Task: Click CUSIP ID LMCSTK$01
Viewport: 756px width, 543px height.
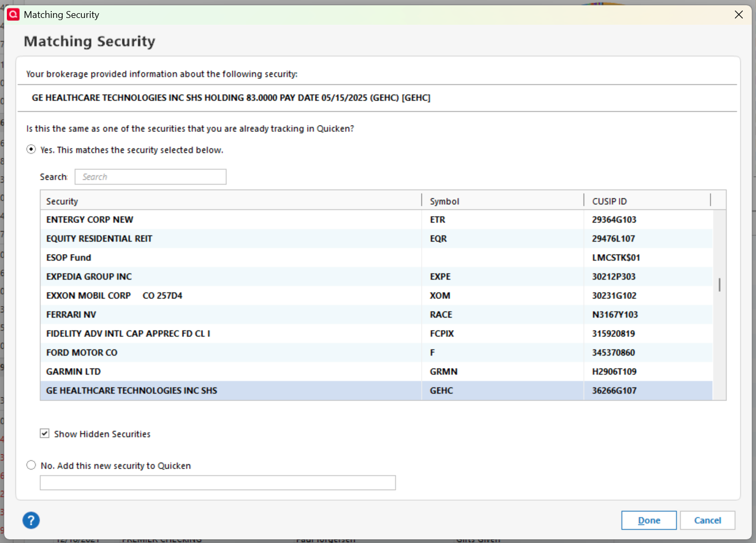Action: (616, 258)
